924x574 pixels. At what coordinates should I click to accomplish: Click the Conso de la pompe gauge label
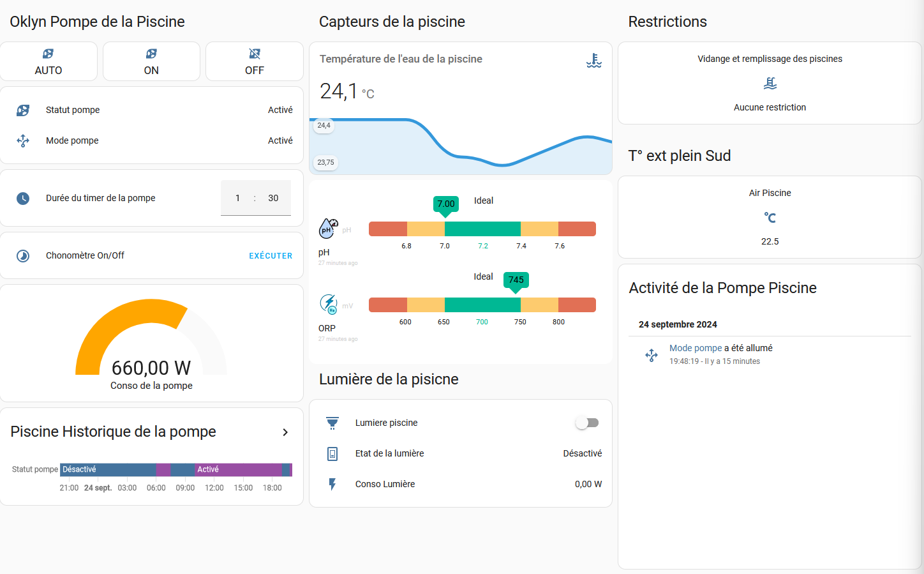click(151, 386)
